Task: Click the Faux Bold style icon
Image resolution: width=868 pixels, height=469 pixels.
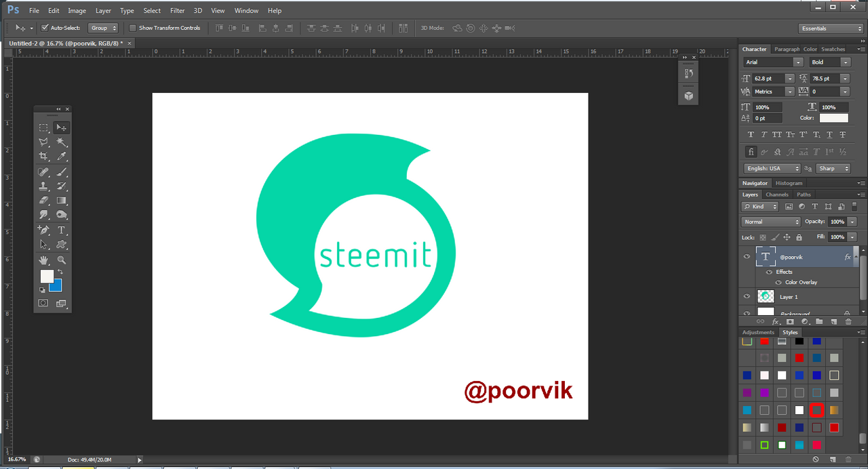Action: 751,134
